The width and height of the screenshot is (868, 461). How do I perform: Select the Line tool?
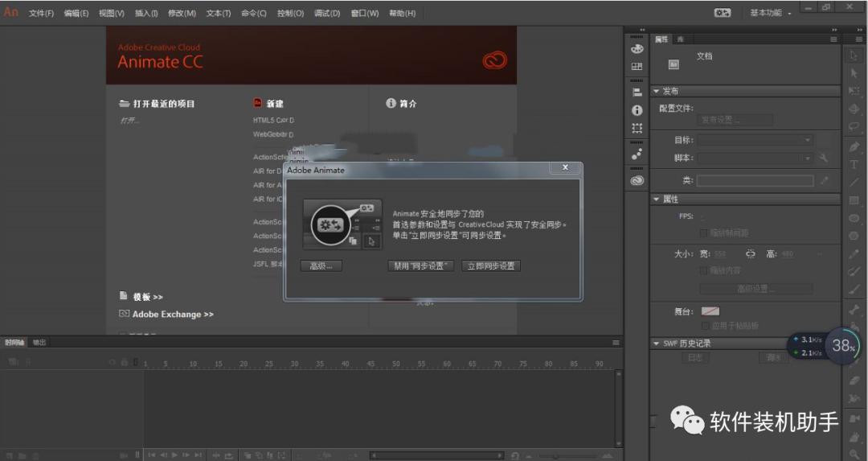[854, 183]
